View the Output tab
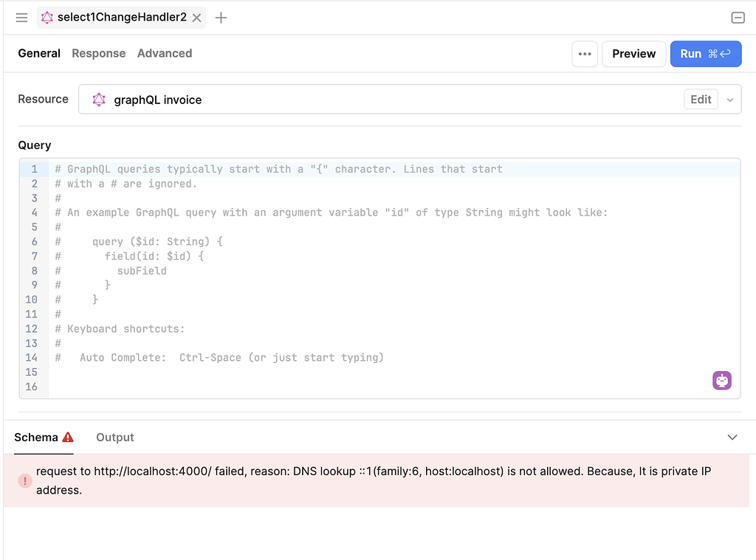756x560 pixels. [114, 437]
